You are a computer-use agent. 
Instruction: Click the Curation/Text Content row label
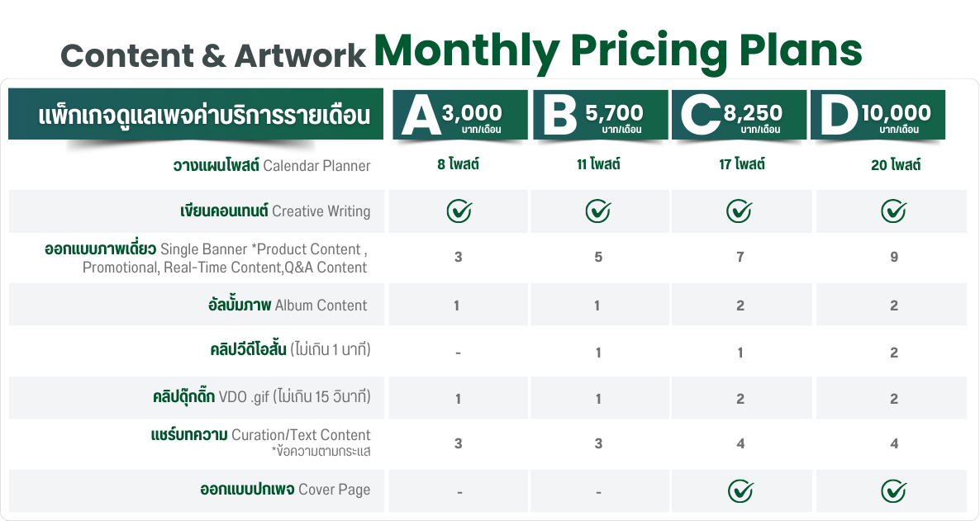coord(260,442)
